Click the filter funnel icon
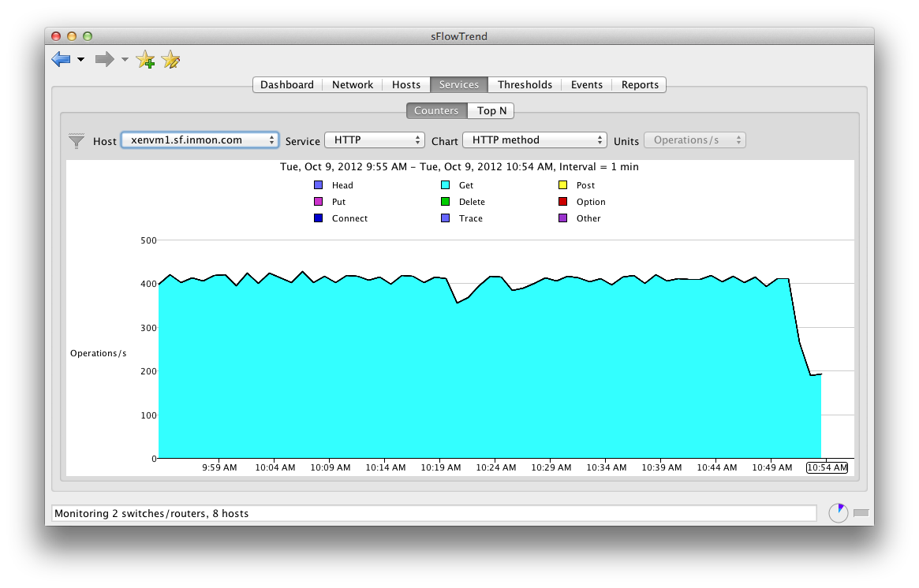Screen dimensions: 919x588 click(x=77, y=140)
